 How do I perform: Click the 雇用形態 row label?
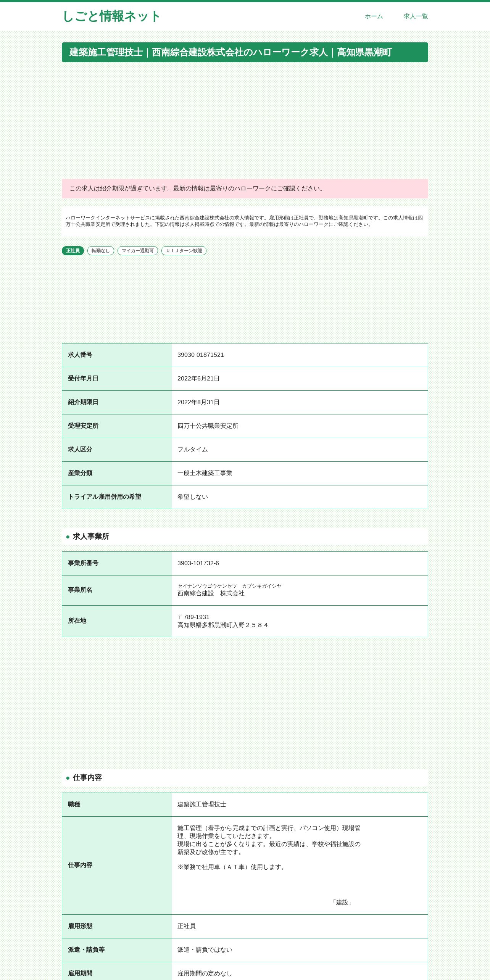[80, 926]
